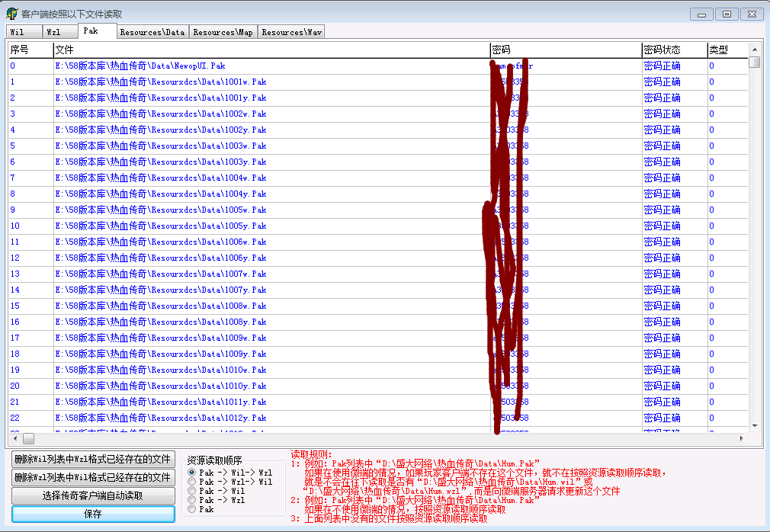Click the 序号 column header

pos(31,50)
